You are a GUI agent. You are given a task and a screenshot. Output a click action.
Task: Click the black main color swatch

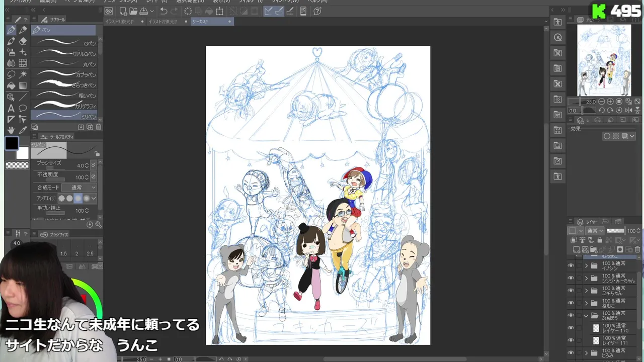tap(12, 144)
